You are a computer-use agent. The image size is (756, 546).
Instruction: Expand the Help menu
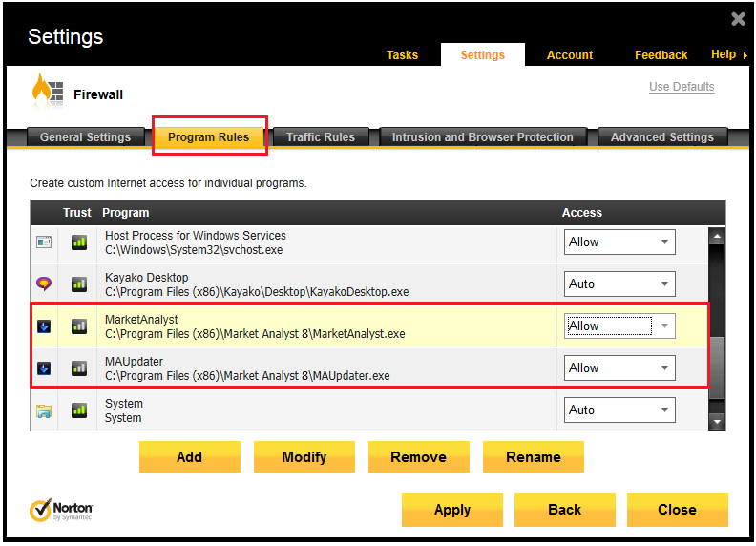coord(728,54)
